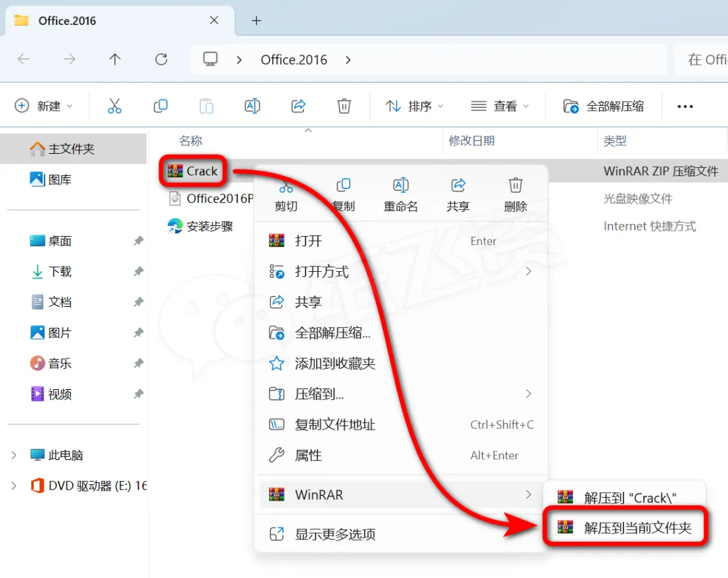Choose 全部解压缩... in the context menu

point(401,333)
